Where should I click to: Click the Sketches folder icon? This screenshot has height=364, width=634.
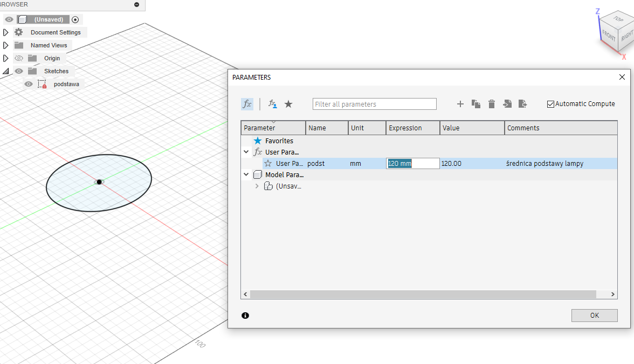32,71
